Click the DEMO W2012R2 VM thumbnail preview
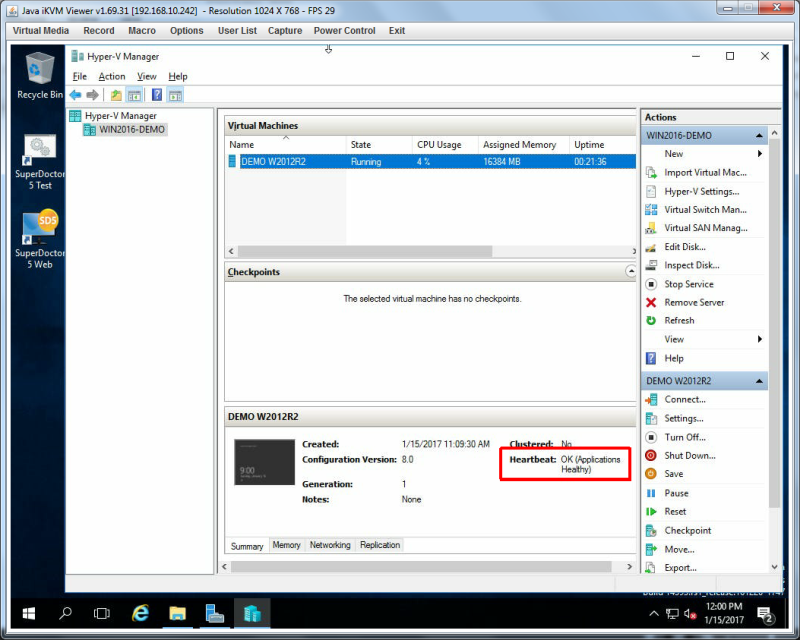Image resolution: width=800 pixels, height=640 pixels. [x=264, y=462]
